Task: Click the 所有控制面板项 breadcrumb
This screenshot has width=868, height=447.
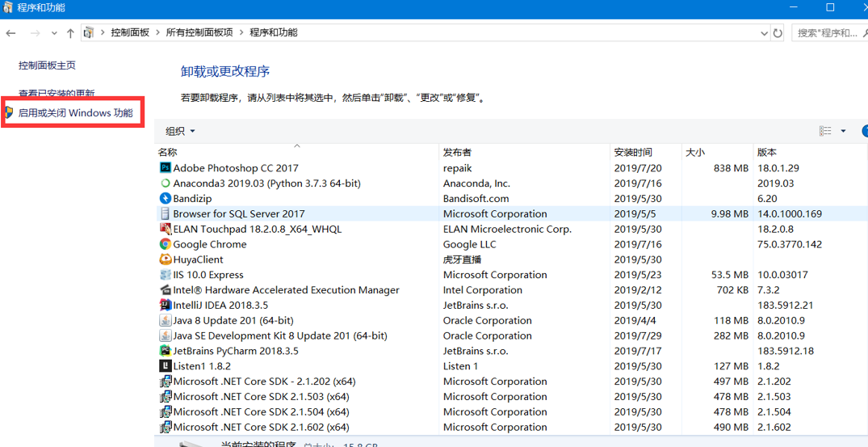Action: tap(199, 32)
